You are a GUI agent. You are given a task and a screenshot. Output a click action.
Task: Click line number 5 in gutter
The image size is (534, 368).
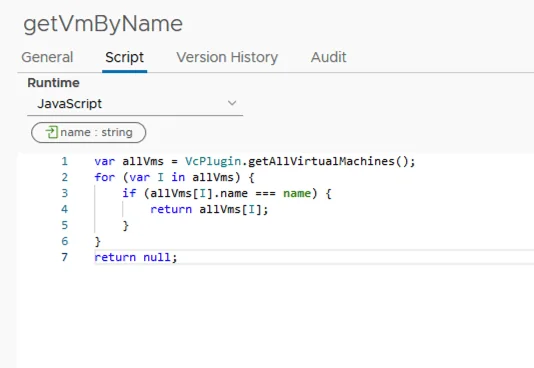[x=64, y=225]
